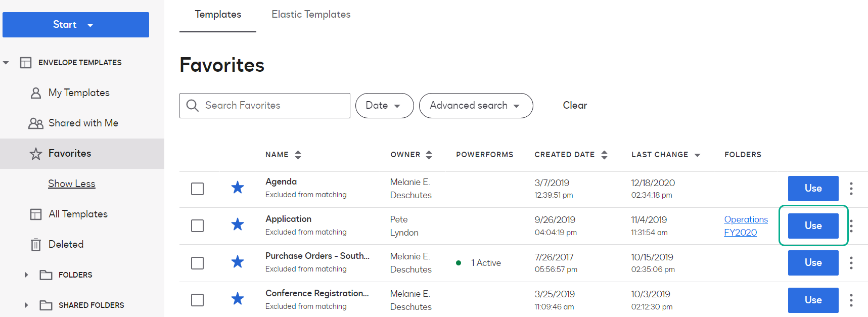Expand the Advanced search dropdown
Screen dimensions: 868x317
click(475, 106)
